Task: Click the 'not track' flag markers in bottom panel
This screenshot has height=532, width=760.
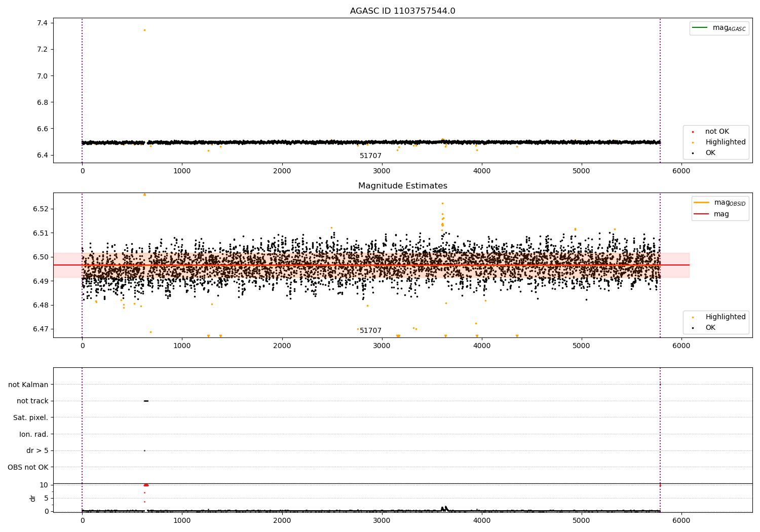Action: pyautogui.click(x=146, y=401)
